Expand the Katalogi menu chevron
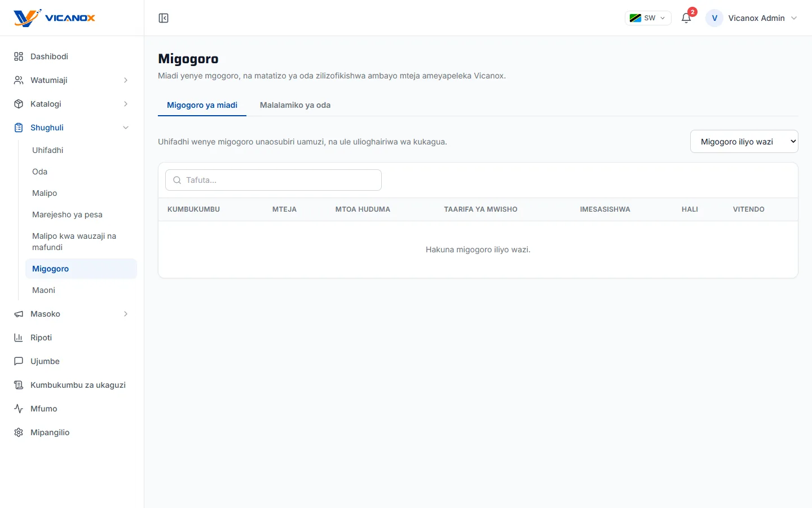The height and width of the screenshot is (508, 812). pos(126,104)
